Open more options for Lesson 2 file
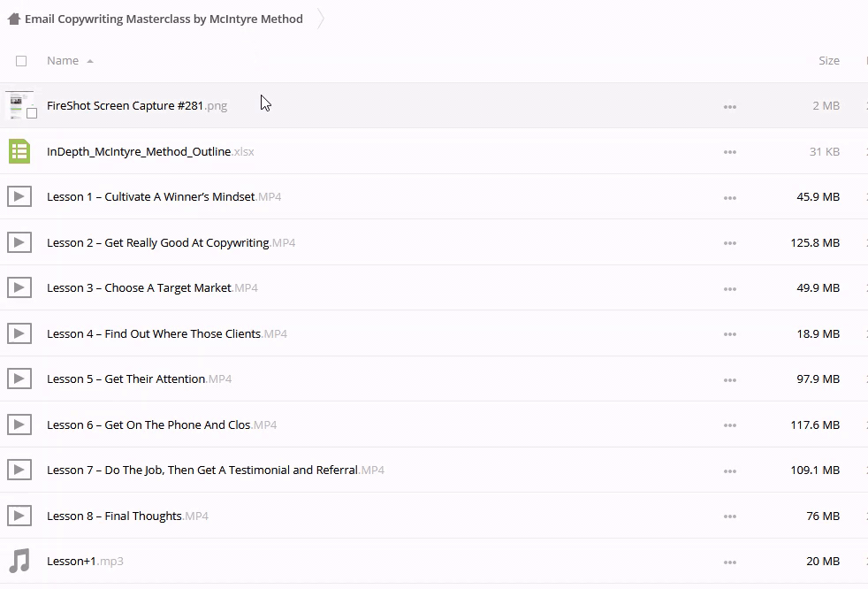Screen dimensions: 868x589 [729, 243]
